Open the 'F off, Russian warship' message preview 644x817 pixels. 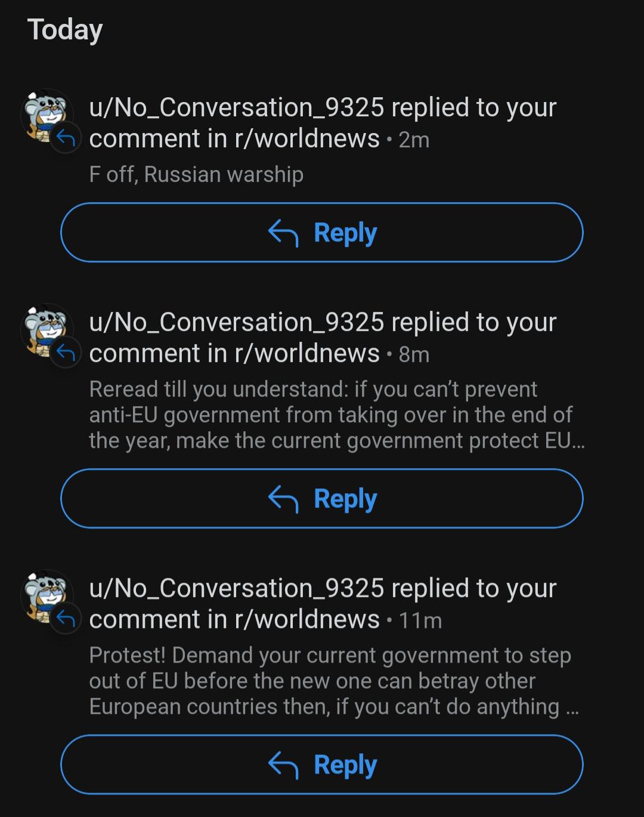coord(196,174)
